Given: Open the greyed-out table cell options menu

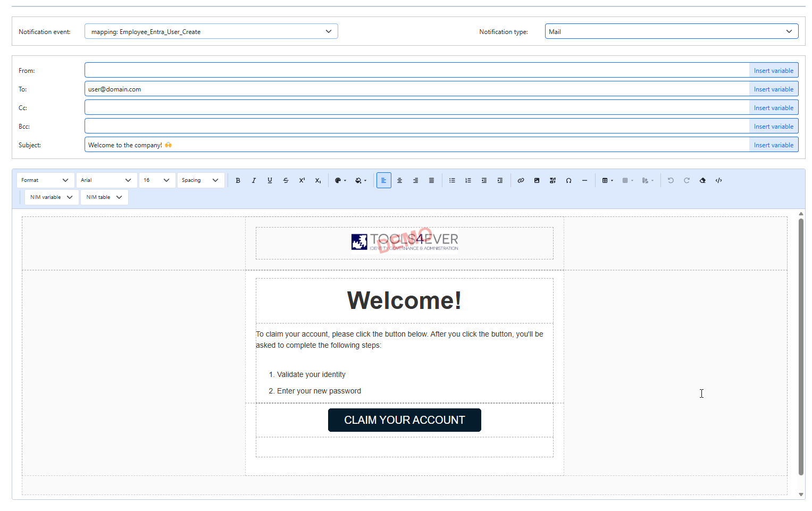Looking at the screenshot, I should [627, 180].
